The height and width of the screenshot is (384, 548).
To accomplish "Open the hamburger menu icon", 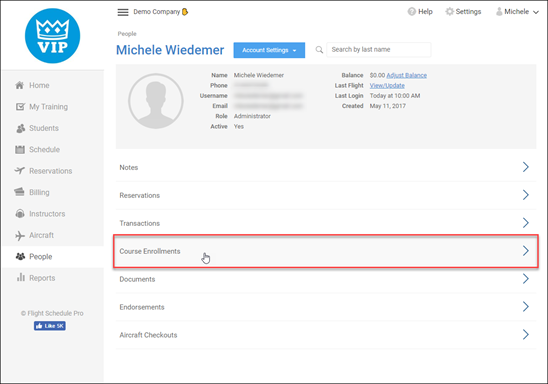I will pyautogui.click(x=123, y=12).
